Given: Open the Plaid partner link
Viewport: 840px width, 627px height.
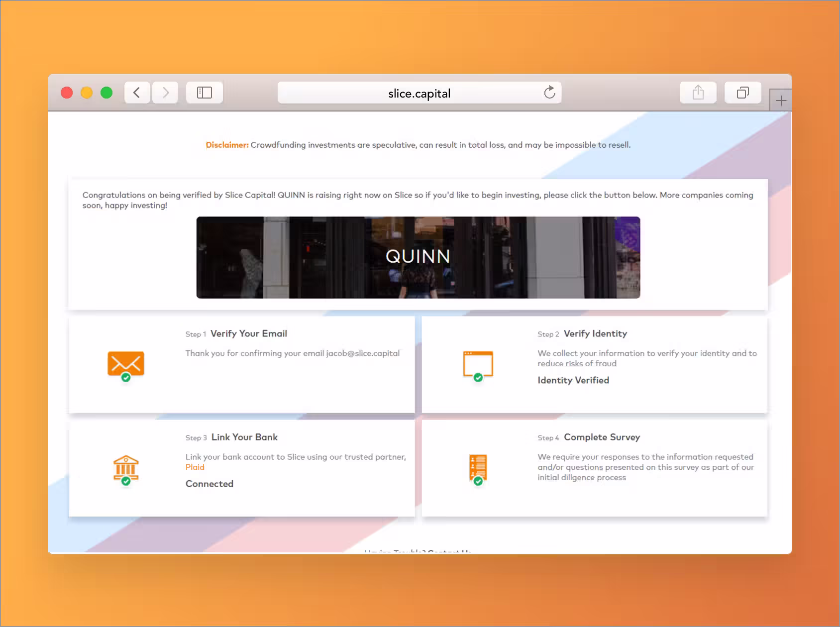Looking at the screenshot, I should 195,467.
